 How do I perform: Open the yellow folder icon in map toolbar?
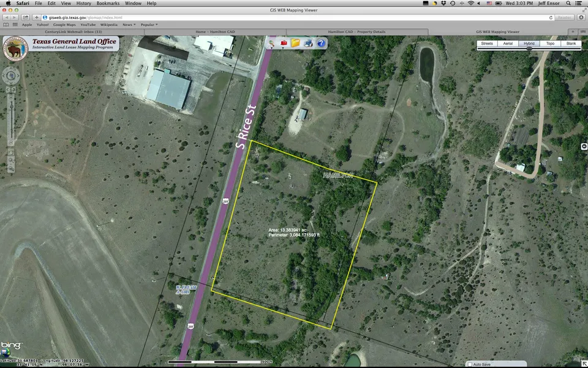(296, 43)
